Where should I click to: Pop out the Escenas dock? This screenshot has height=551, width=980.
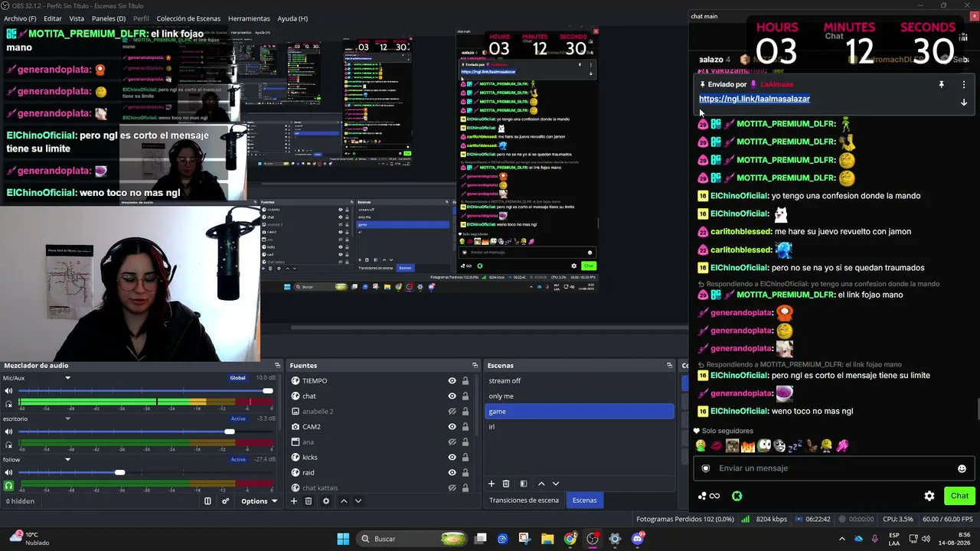pos(670,366)
